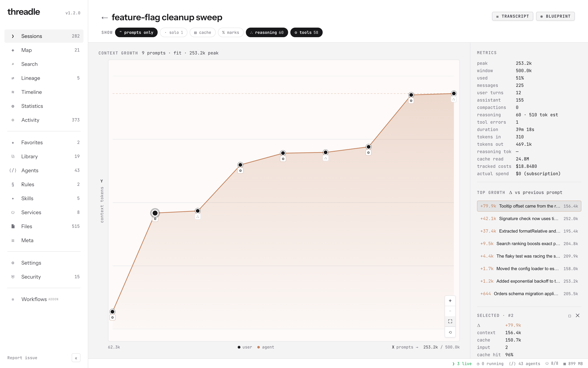Toggle the solo 1 filter chip
The width and height of the screenshot is (588, 368).
(x=173, y=32)
